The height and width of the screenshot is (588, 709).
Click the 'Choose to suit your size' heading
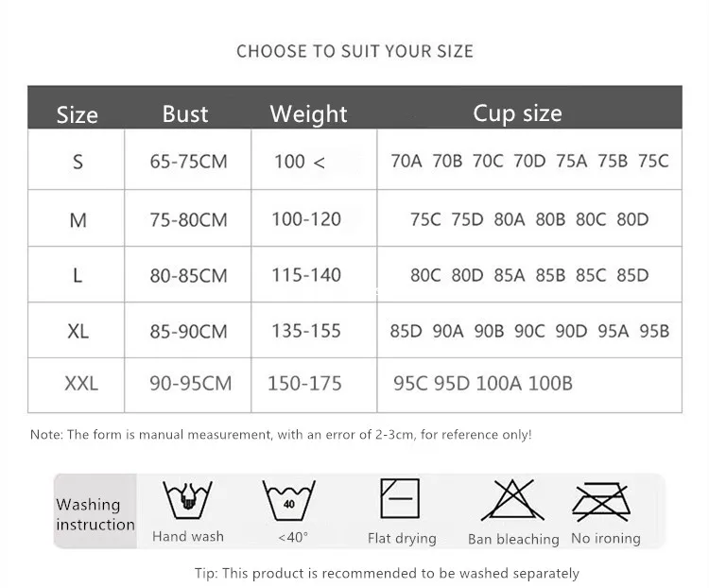pyautogui.click(x=354, y=51)
